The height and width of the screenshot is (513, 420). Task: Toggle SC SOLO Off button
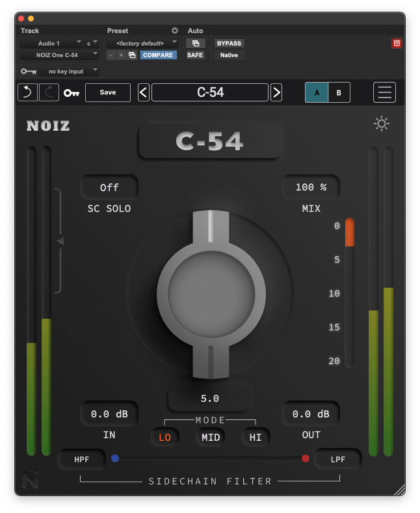pyautogui.click(x=109, y=187)
